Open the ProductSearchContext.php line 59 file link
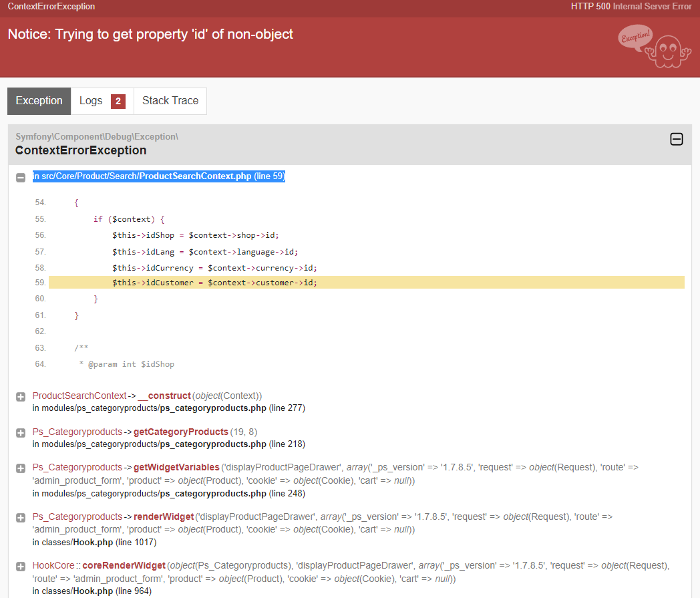Screen dimensions: 700x598 158,176
